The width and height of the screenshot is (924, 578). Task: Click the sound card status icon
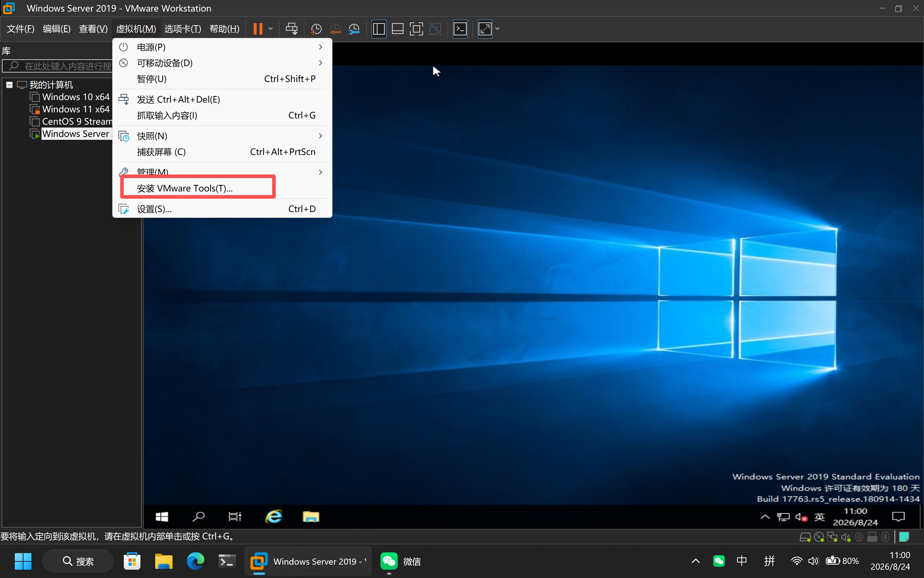pyautogui.click(x=846, y=537)
